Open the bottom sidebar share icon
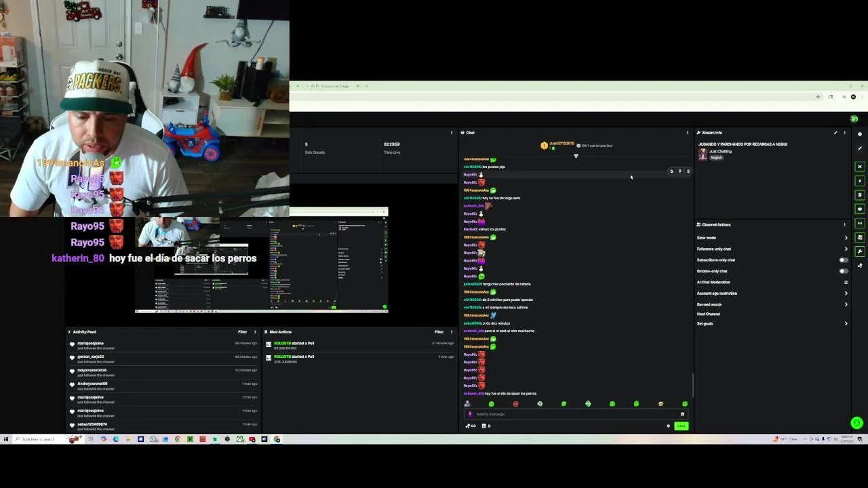868x488 pixels. click(860, 266)
